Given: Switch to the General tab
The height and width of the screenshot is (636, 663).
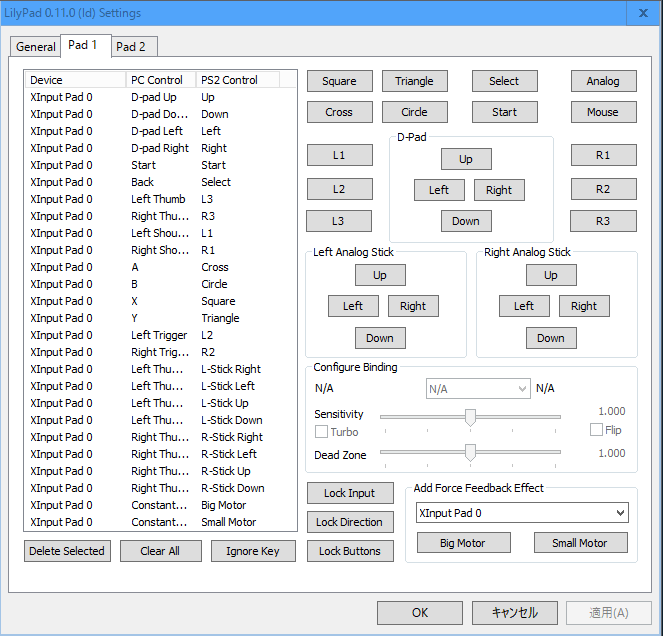Looking at the screenshot, I should tap(36, 47).
